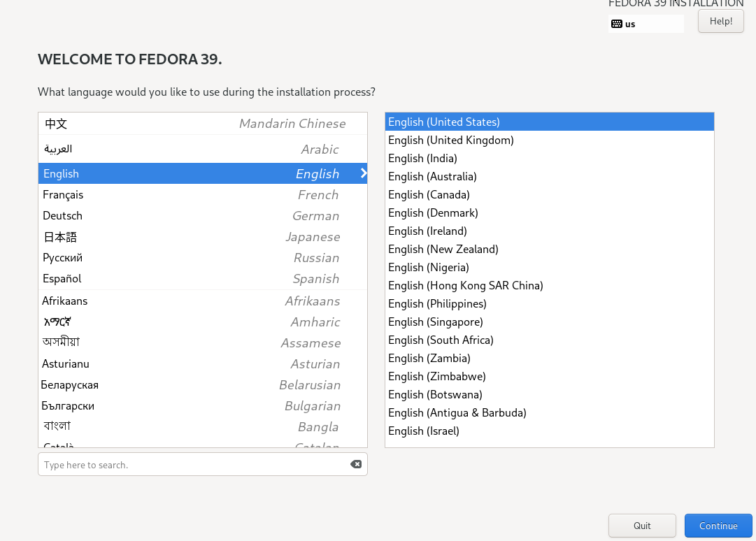Screen dimensions: 756x541
Task: Choose Español language row
Action: point(203,278)
